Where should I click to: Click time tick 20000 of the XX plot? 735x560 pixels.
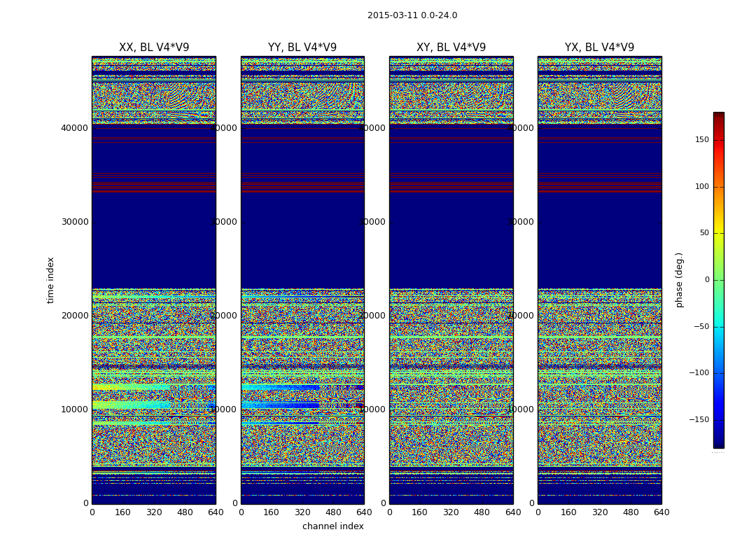tap(74, 316)
